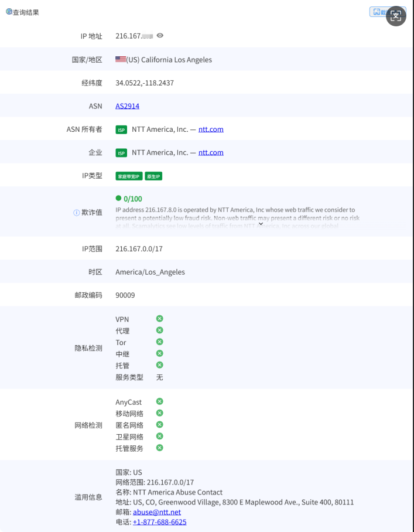The height and width of the screenshot is (532, 414).
Task: Click the 查询结果 globe icon in the header
Action: click(9, 12)
